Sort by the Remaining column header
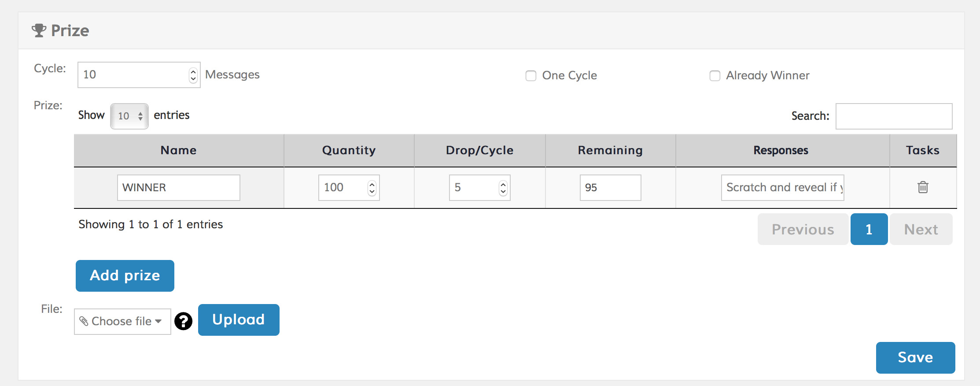The width and height of the screenshot is (980, 386). (x=610, y=150)
